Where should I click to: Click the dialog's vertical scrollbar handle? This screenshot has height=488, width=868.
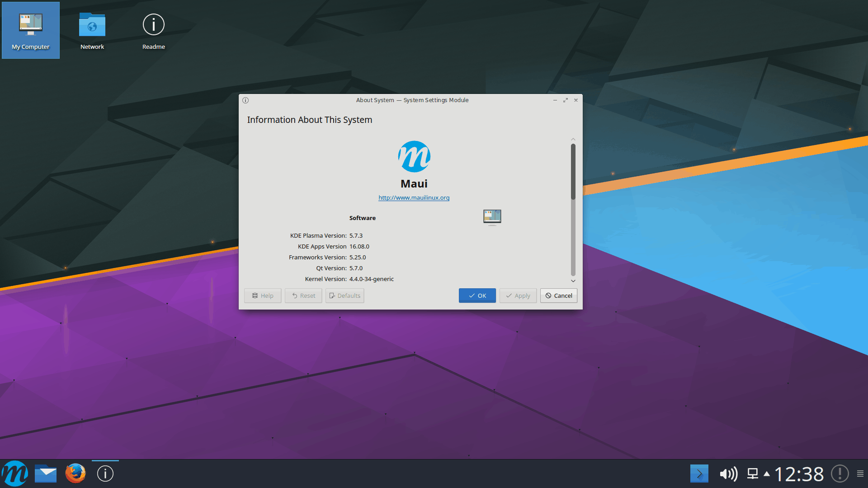573,172
